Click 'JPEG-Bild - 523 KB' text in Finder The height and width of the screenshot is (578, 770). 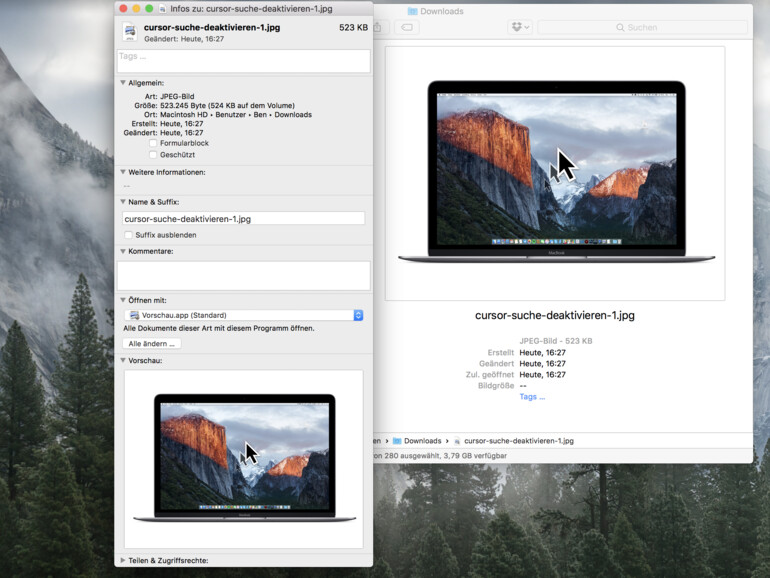pyautogui.click(x=556, y=341)
